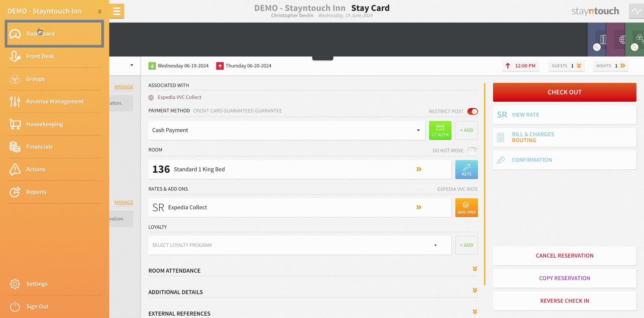
Task: Click the globe icon beside Expedia VVC Collect
Action: click(151, 97)
